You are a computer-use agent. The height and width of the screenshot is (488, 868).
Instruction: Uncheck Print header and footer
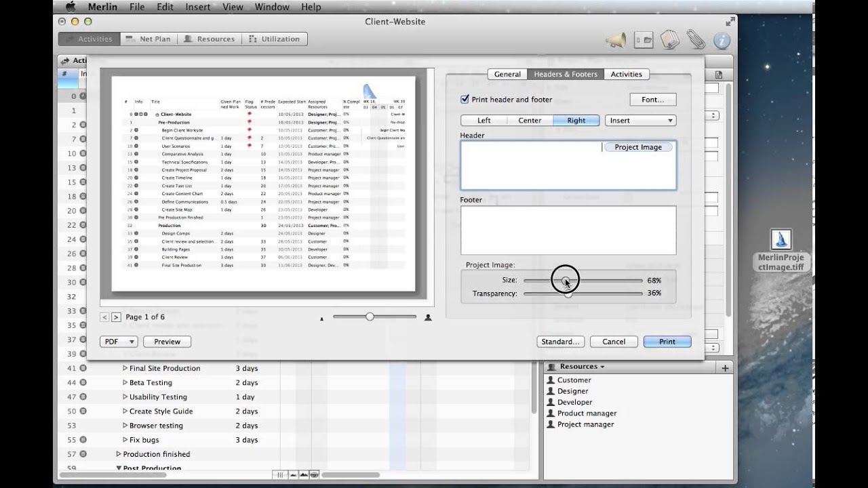[465, 100]
